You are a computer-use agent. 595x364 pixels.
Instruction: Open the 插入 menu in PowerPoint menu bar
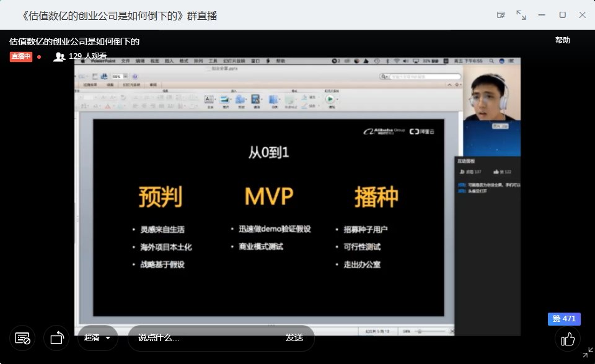169,61
